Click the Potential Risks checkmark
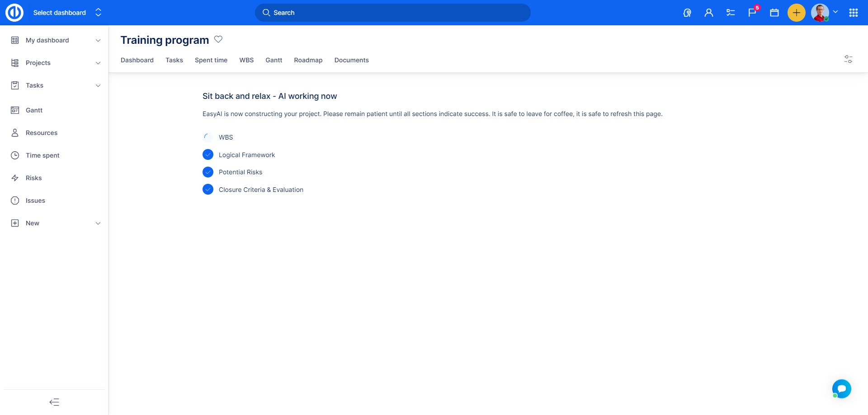Image resolution: width=868 pixels, height=415 pixels. click(208, 172)
